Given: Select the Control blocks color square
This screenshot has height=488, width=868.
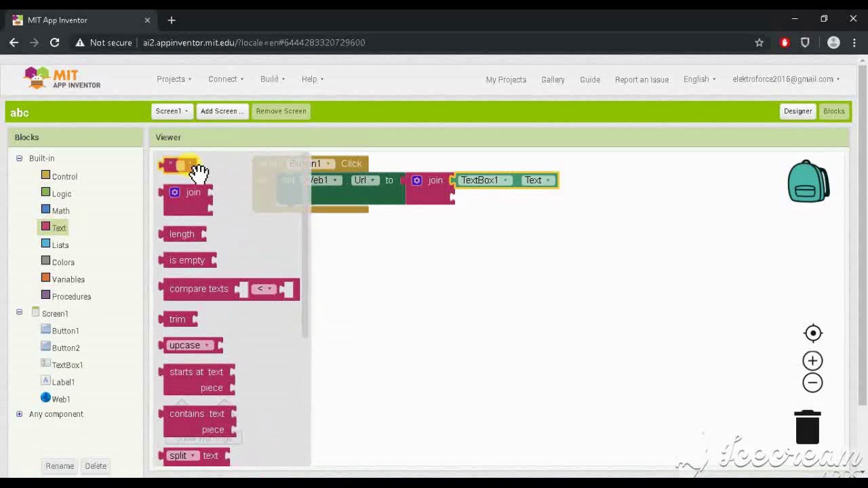Looking at the screenshot, I should point(45,176).
